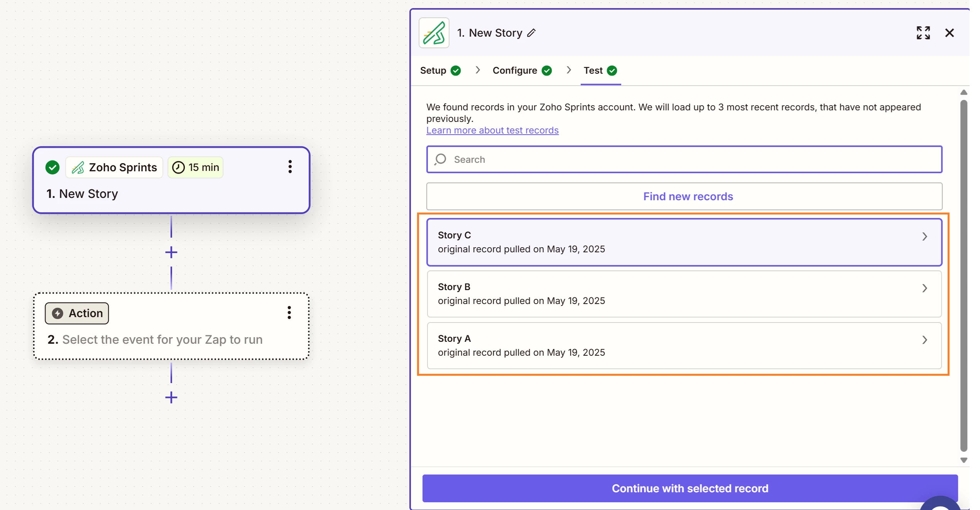Click the pencil icon to rename the step
The height and width of the screenshot is (510, 980).
(x=532, y=33)
